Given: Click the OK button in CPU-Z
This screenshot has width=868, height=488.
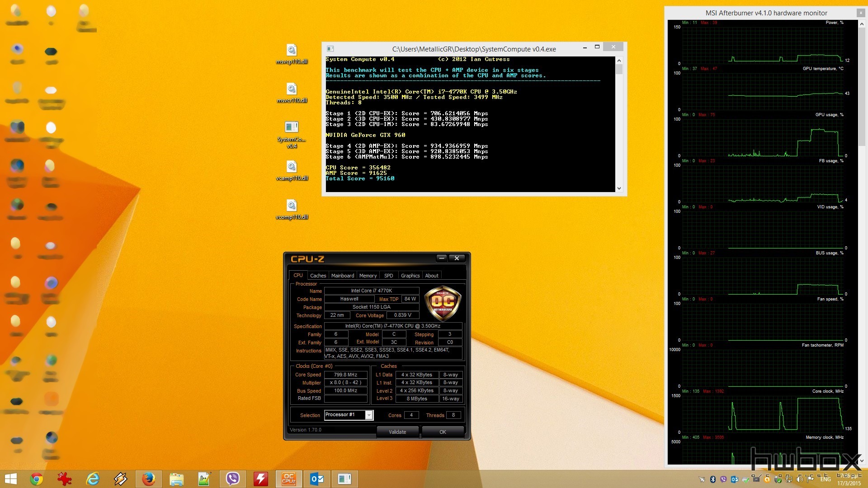Looking at the screenshot, I should point(443,432).
